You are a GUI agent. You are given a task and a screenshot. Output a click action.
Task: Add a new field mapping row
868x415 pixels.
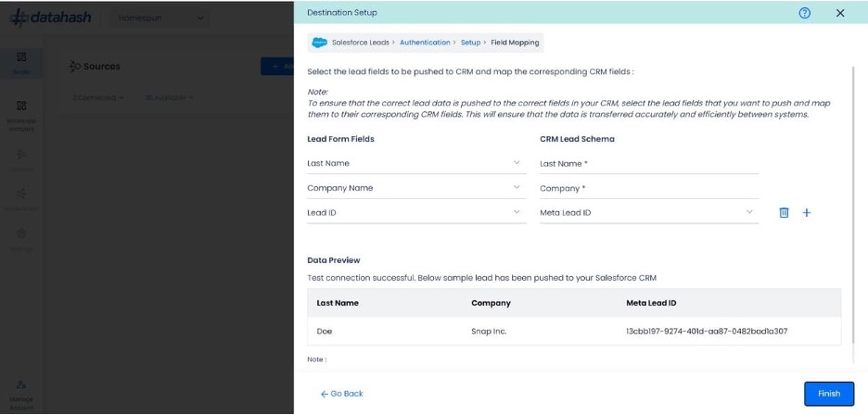[x=807, y=212]
